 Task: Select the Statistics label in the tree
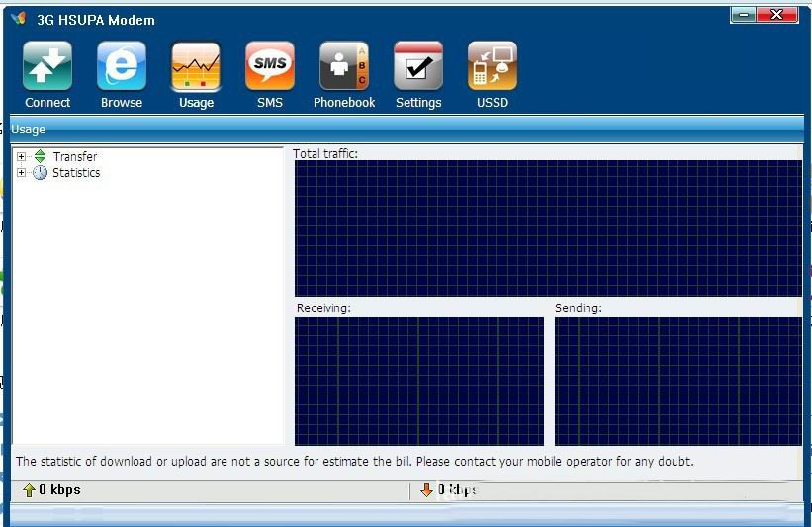coord(76,172)
